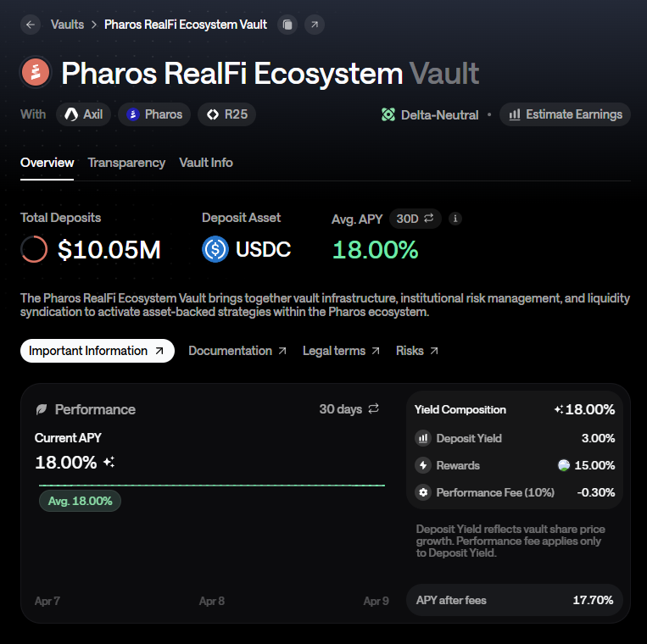This screenshot has height=644, width=647.
Task: Open the R25 partner chip
Action: click(227, 114)
